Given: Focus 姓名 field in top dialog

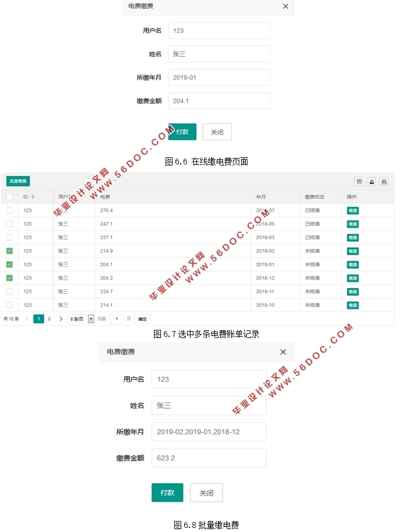Looking at the screenshot, I should click(219, 54).
